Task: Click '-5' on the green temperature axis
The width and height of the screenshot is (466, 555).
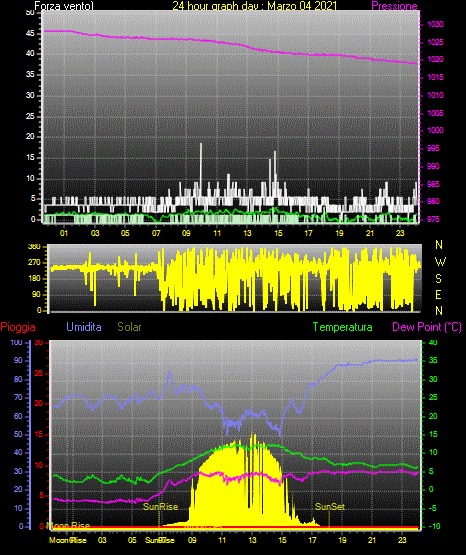Action: click(x=433, y=509)
